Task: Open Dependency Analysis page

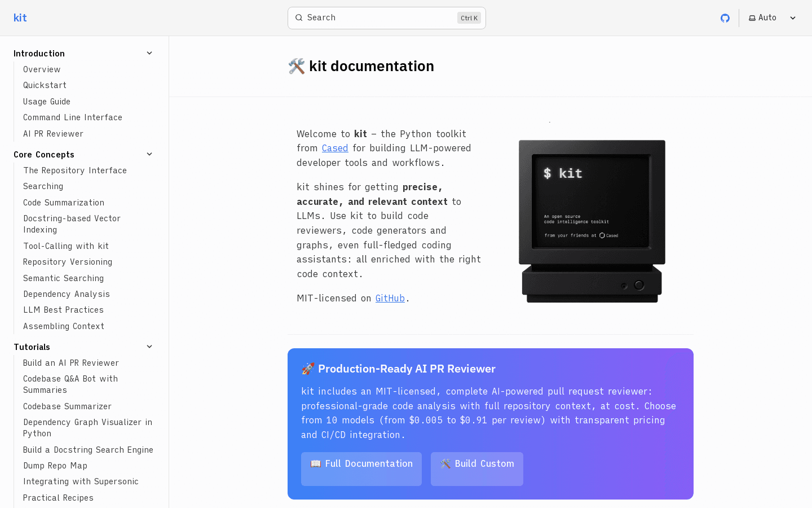Action: click(x=67, y=294)
